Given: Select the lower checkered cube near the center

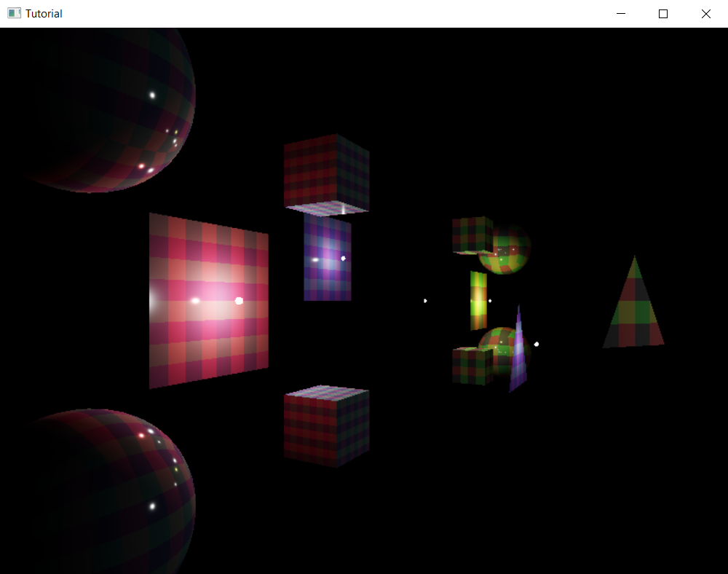Looking at the screenshot, I should [x=326, y=426].
